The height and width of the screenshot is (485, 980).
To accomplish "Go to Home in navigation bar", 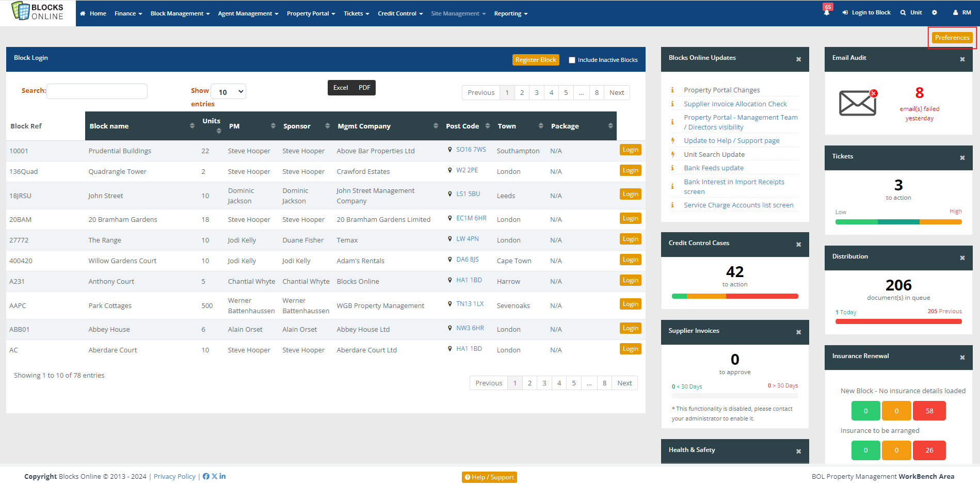I will click(x=93, y=13).
